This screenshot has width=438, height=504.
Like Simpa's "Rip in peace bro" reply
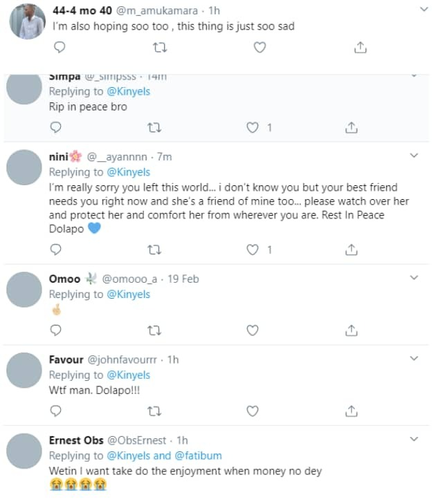253,128
